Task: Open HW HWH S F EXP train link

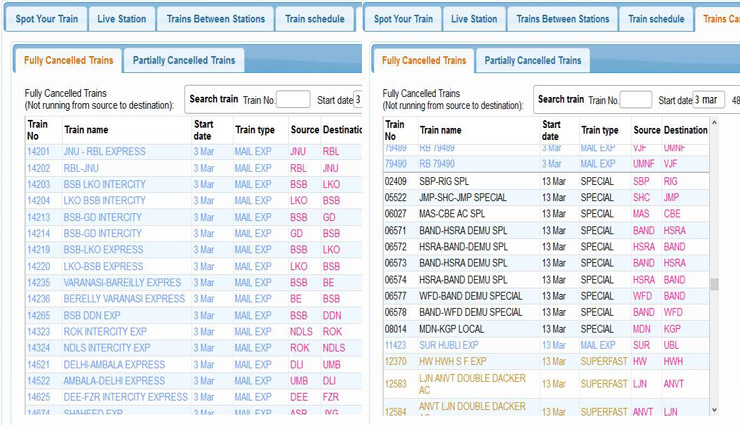Action: click(453, 361)
